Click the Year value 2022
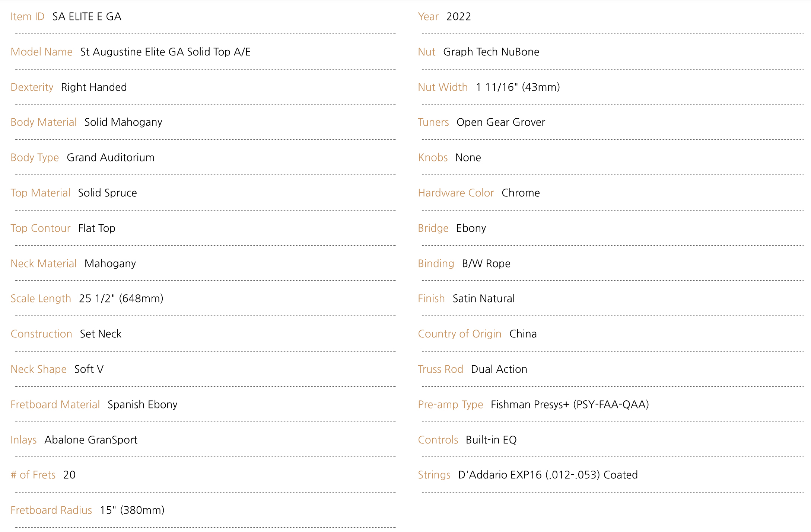 [x=458, y=16]
